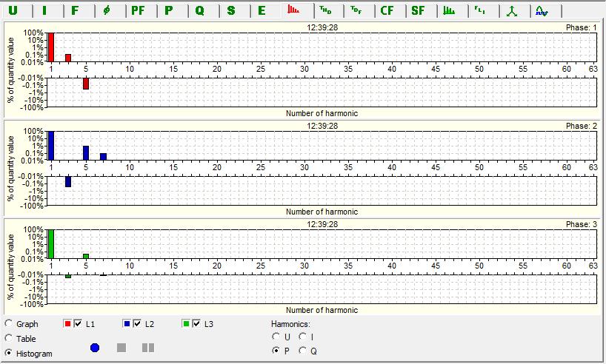The image size is (606, 364).
Task: Click Phase 2 negative third harmonic bar
Action: coord(68,181)
